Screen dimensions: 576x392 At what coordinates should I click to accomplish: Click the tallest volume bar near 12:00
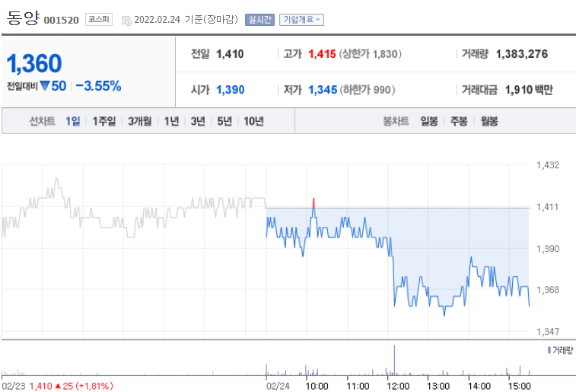[x=395, y=360]
